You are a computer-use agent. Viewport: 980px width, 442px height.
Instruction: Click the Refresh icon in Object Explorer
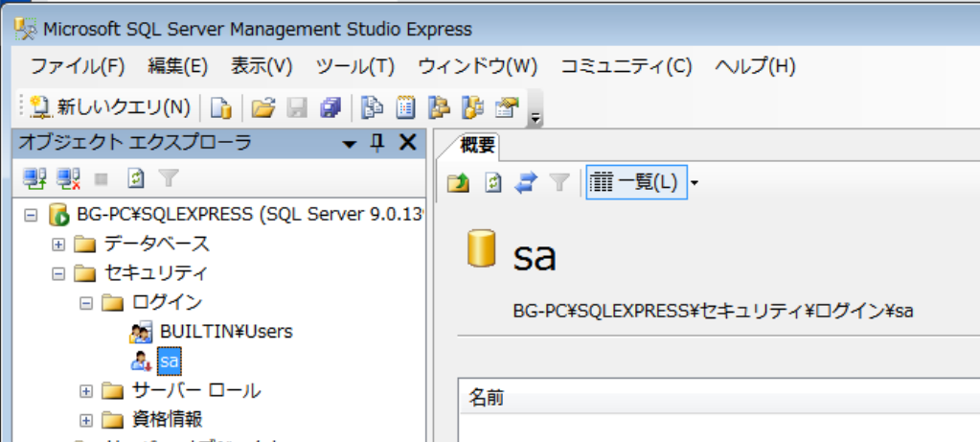tap(136, 179)
